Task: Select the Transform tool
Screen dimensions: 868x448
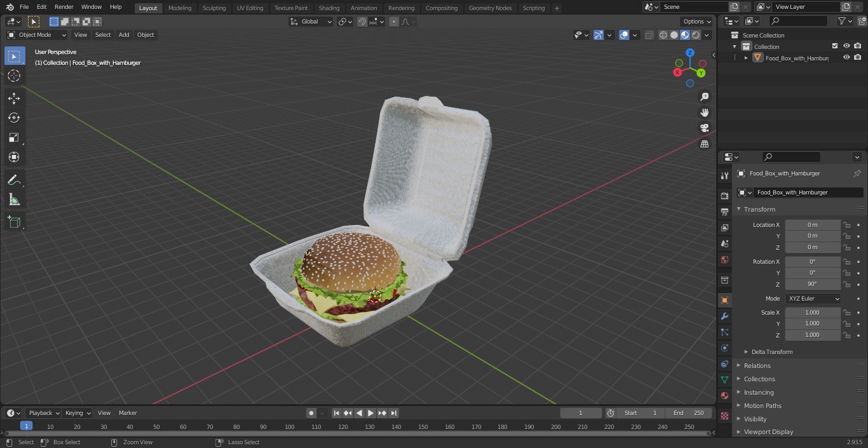Action: [x=14, y=157]
